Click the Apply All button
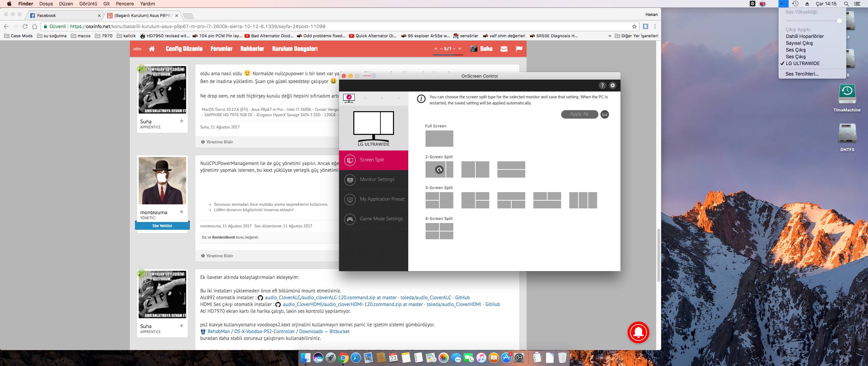868x366 pixels. click(579, 114)
